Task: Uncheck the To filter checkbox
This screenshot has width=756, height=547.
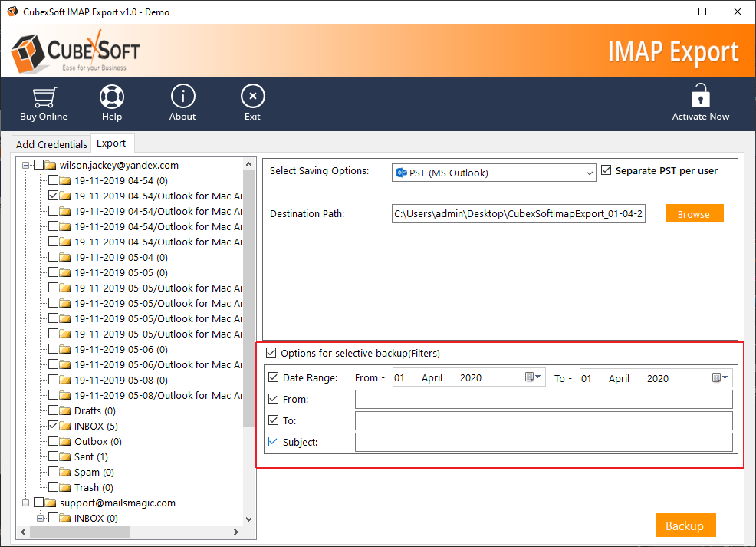Action: [x=274, y=420]
